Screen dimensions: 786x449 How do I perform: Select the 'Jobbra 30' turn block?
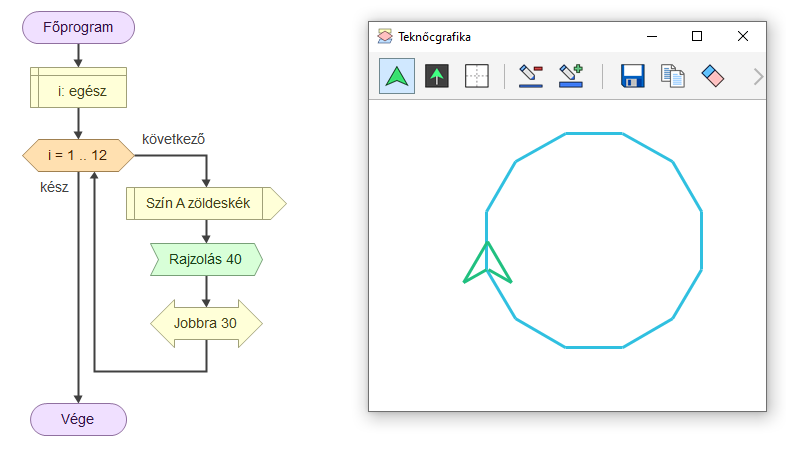click(205, 322)
